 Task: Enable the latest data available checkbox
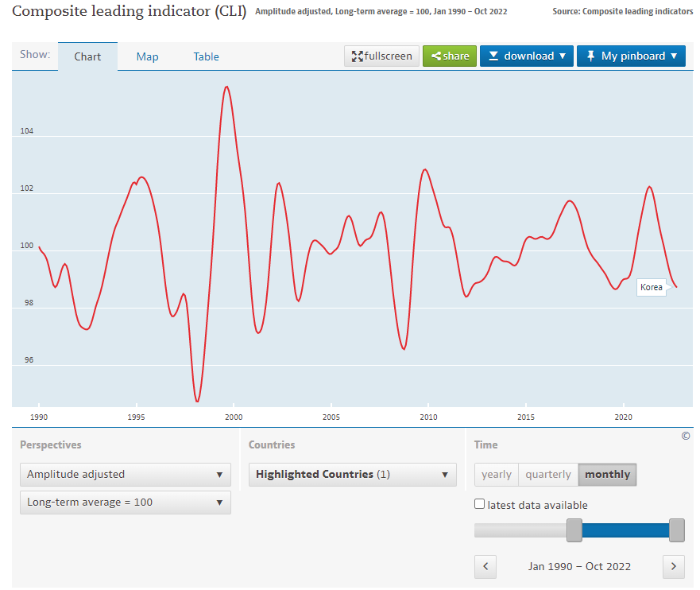click(479, 504)
